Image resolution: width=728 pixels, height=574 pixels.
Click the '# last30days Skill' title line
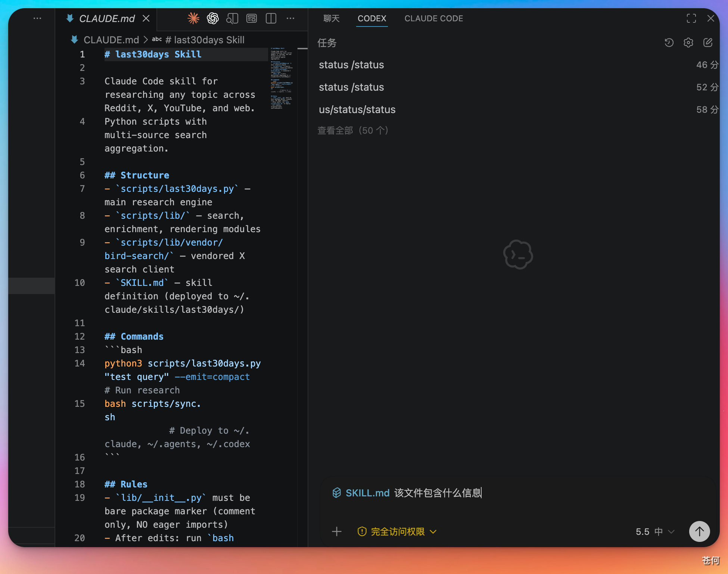pos(153,54)
